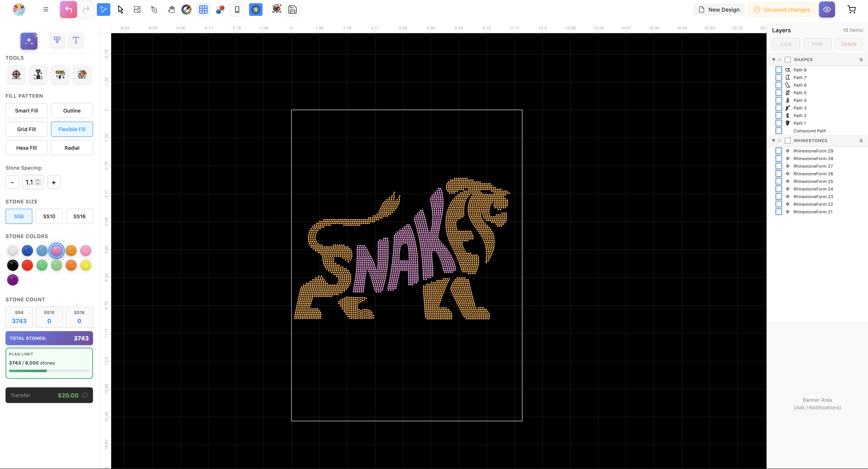Choose the Hexa Fill pattern
Viewport: 868px width, 469px height.
26,148
